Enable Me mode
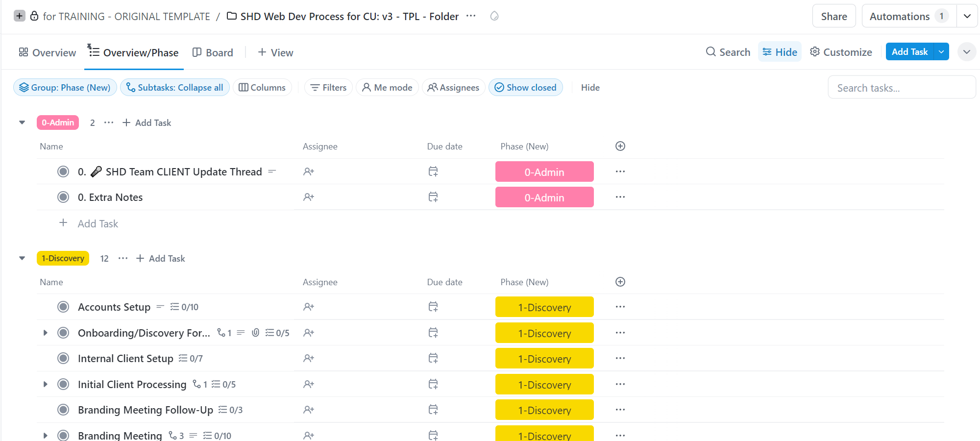980x441 pixels. click(x=387, y=88)
